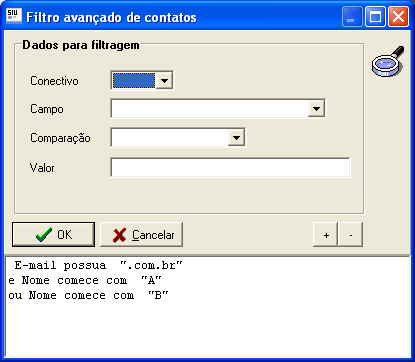Open the Conectivo dropdown arrow
Screen dimensions: 415x362
[x=164, y=81]
